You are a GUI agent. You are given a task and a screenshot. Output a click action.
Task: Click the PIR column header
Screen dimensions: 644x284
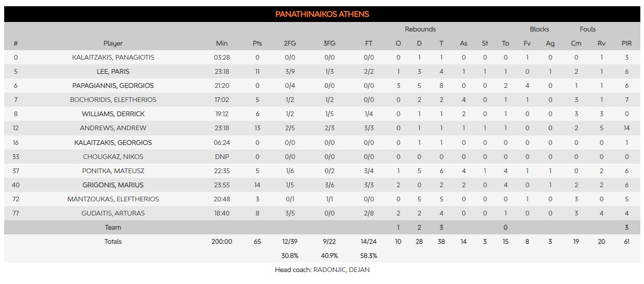tap(626, 43)
